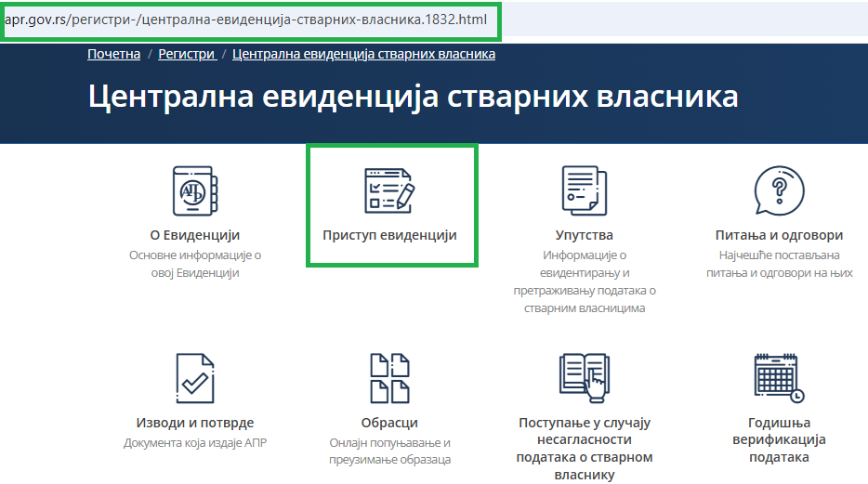Open Поступање у случају несагласности link

tap(585, 449)
